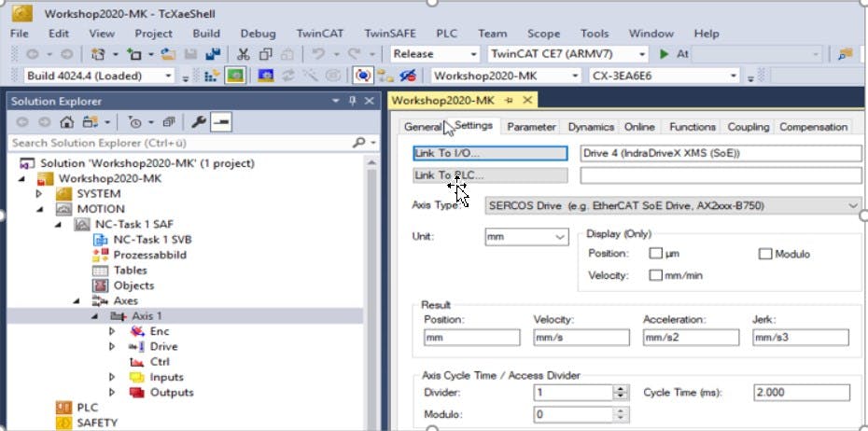Open the TwinSAFE menu
868x431 pixels.
[390, 34]
